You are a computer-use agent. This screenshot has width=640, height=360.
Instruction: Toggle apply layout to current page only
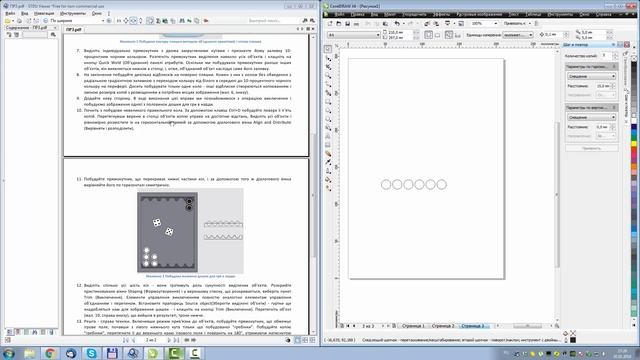pyautogui.click(x=458, y=35)
